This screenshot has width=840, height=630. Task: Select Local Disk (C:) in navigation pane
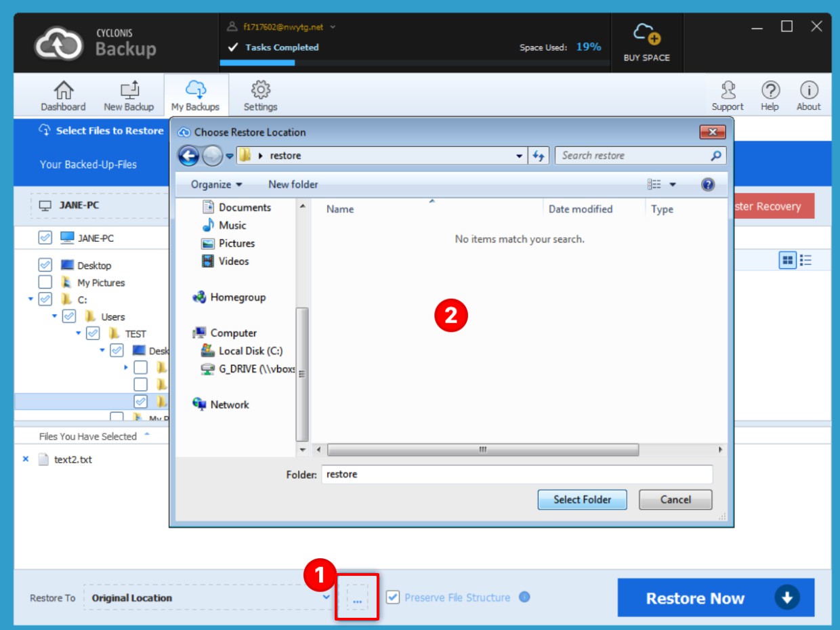coord(250,351)
